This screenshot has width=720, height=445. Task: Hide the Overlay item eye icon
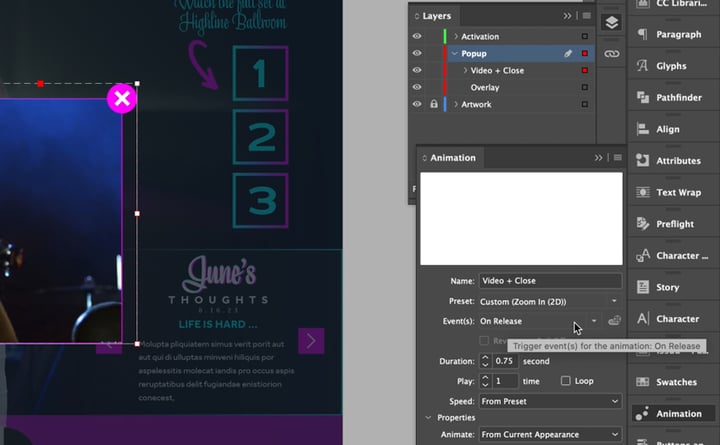[x=417, y=87]
